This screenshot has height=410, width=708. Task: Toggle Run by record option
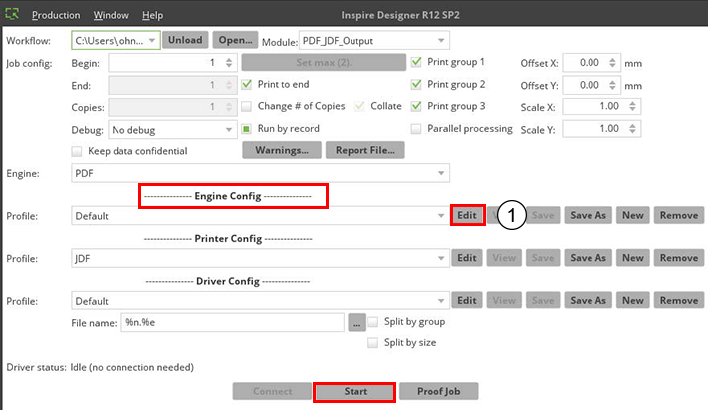tap(248, 129)
